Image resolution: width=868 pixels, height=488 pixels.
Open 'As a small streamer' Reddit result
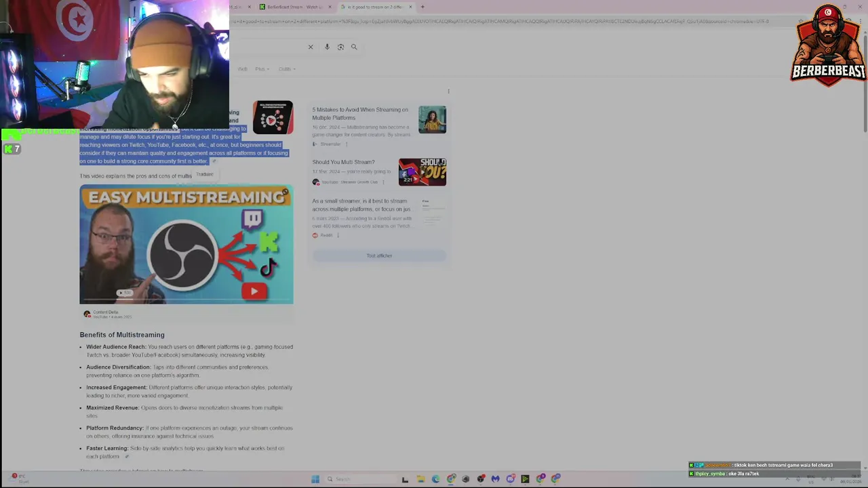tap(361, 205)
